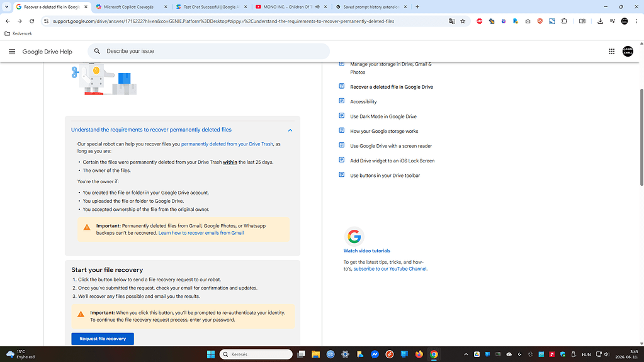Click the search magnifier in help bar
Viewport: 644px width, 362px height.
[x=97, y=52]
